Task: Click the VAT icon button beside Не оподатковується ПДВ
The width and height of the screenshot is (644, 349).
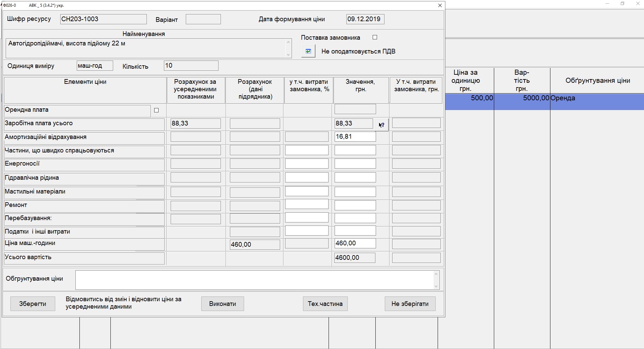Action: pos(308,51)
